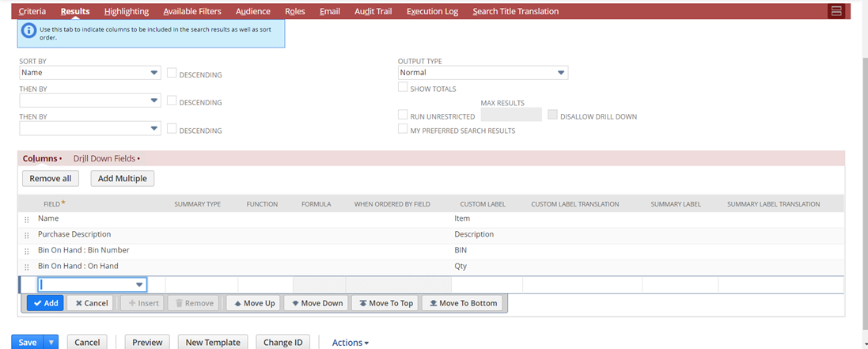This screenshot has height=349, width=868.
Task: Click the drag handle for the Name row
Action: 27,220
